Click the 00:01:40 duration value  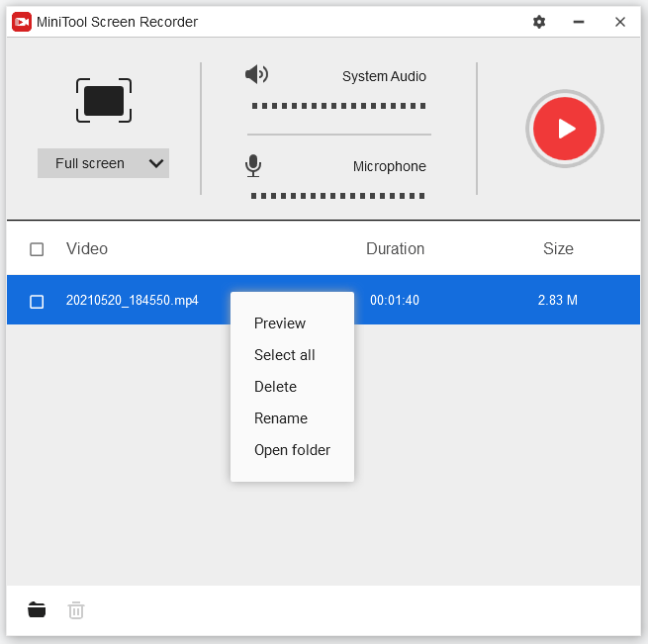coord(395,300)
